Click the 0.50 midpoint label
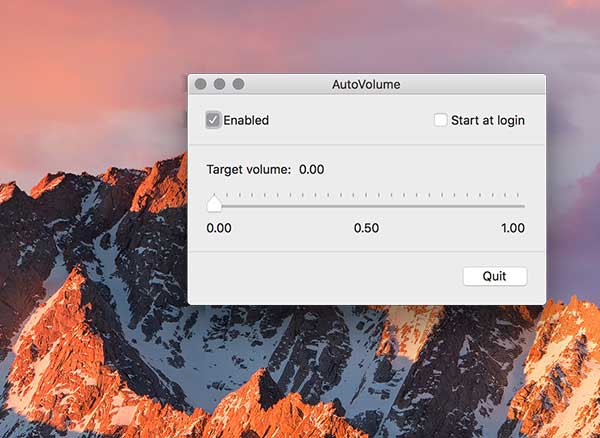The width and height of the screenshot is (600, 438). point(366,228)
